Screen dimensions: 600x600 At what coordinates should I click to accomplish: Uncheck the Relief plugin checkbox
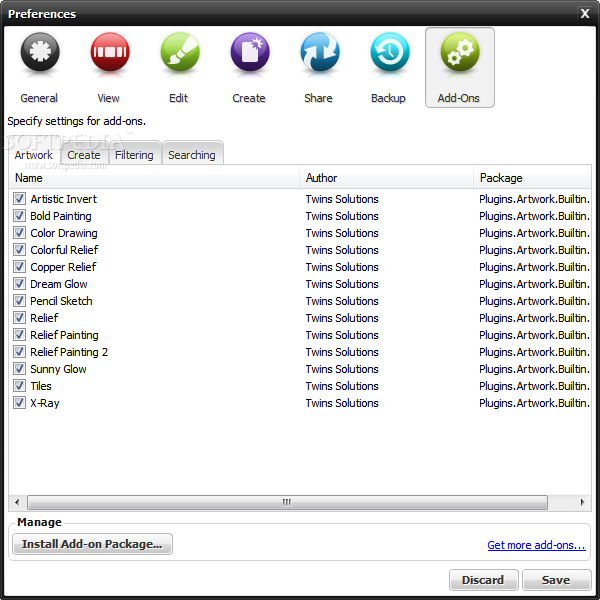pos(20,318)
